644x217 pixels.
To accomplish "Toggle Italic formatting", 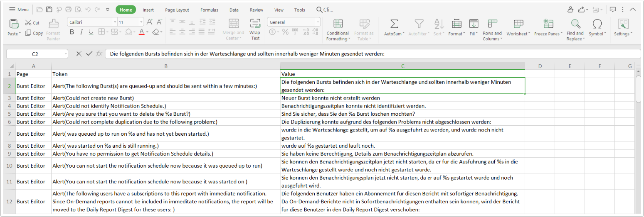I will (x=81, y=32).
